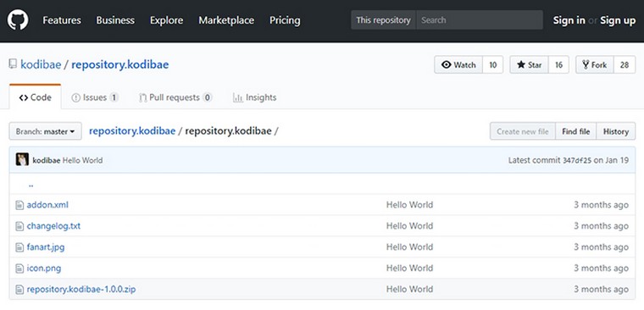Open Hello World commit for the zip file

click(x=409, y=290)
